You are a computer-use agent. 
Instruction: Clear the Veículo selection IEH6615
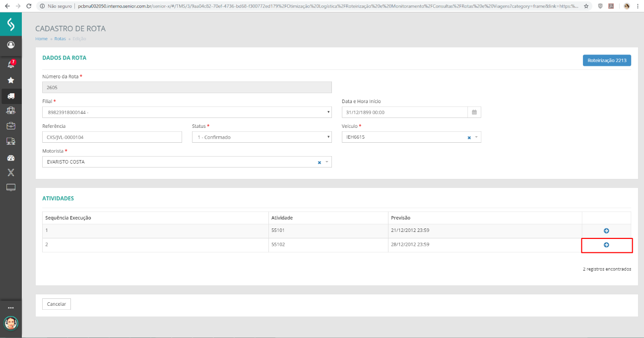point(469,138)
